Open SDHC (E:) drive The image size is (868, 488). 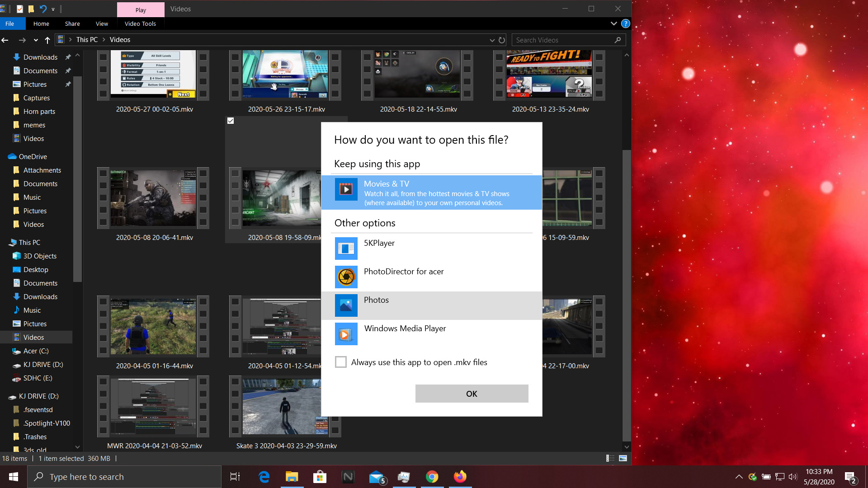click(38, 378)
